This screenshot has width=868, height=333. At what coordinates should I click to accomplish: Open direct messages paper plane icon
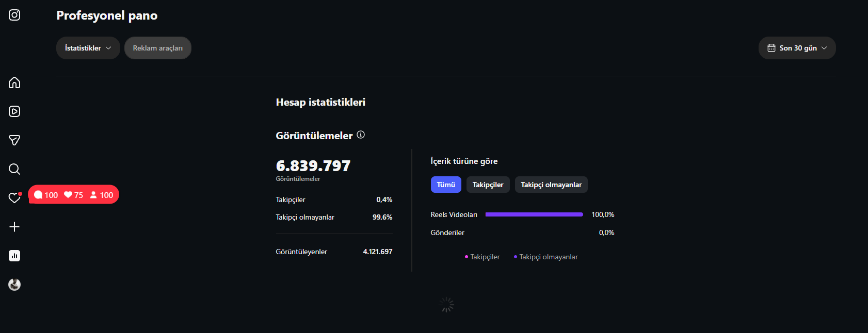(14, 140)
